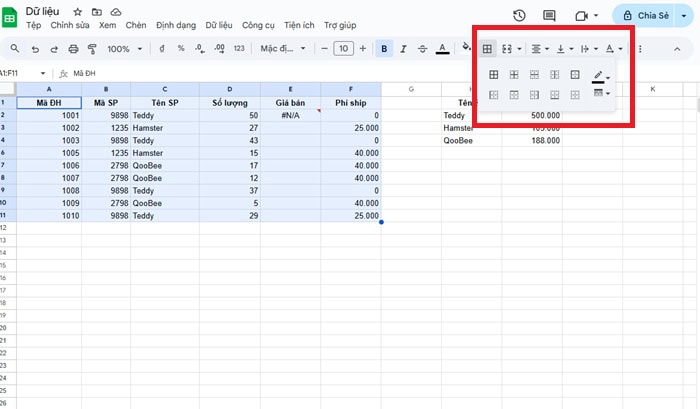Open the 100% zoom dropdown

tap(124, 49)
